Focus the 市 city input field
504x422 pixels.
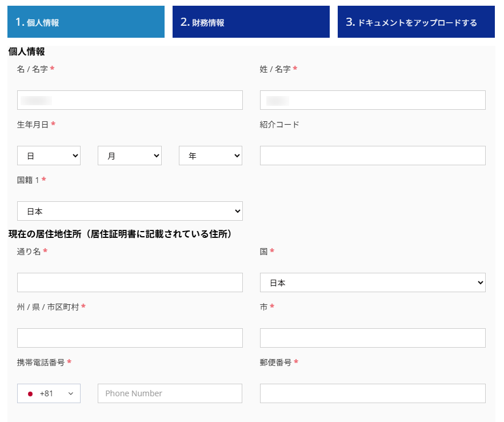click(373, 338)
